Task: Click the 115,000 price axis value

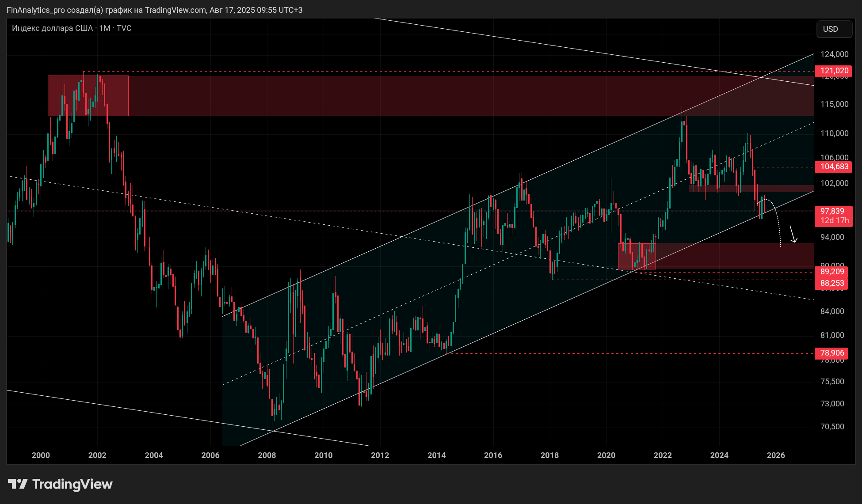Action: click(835, 104)
